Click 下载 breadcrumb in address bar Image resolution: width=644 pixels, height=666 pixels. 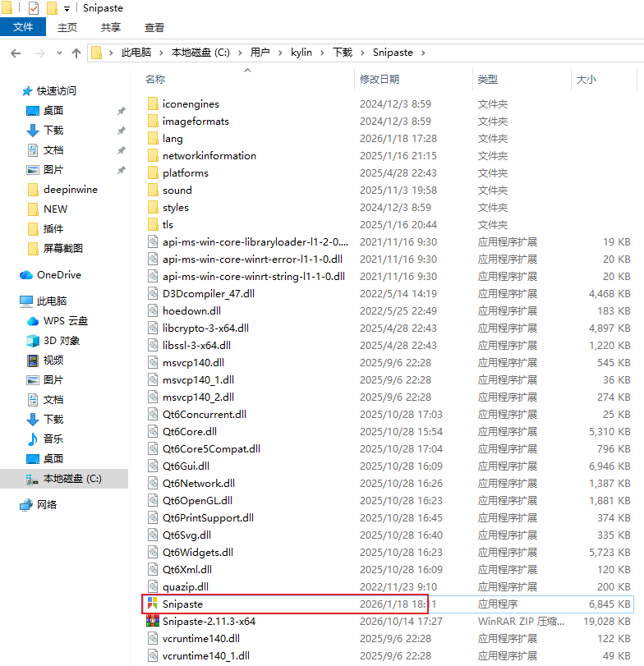[343, 53]
